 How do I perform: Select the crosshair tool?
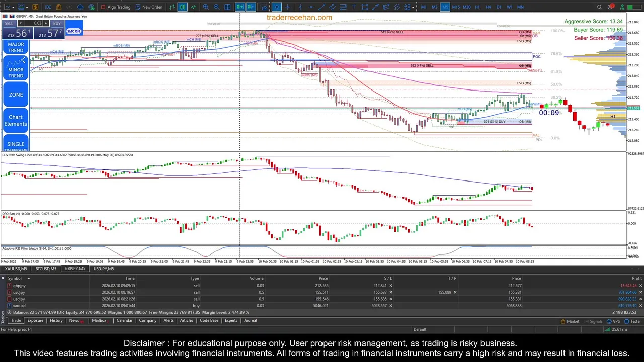[x=287, y=7]
